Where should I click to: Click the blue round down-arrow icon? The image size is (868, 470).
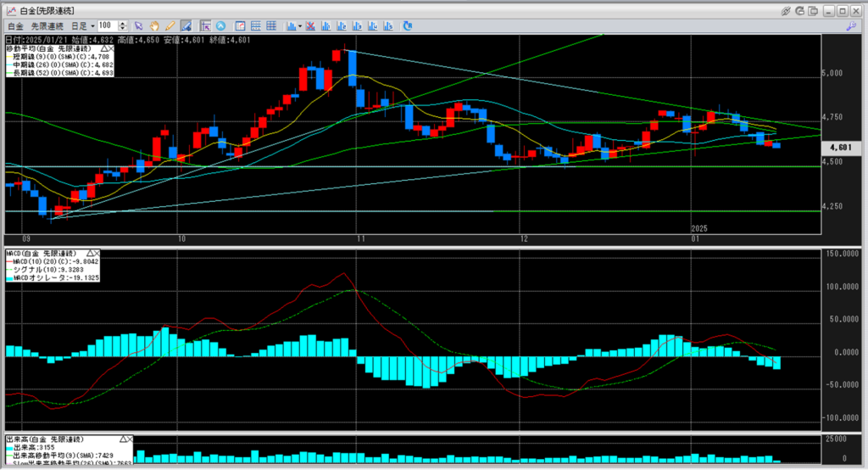pyautogui.click(x=221, y=26)
